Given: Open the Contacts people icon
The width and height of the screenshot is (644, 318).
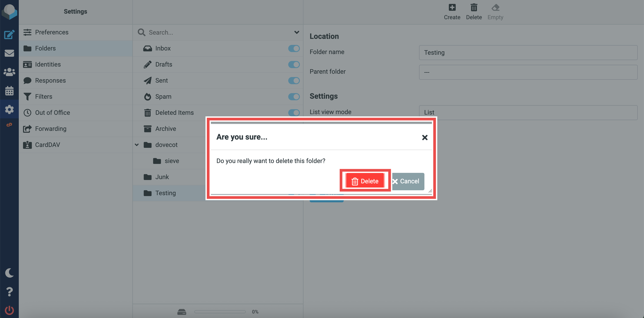Looking at the screenshot, I should [x=9, y=72].
